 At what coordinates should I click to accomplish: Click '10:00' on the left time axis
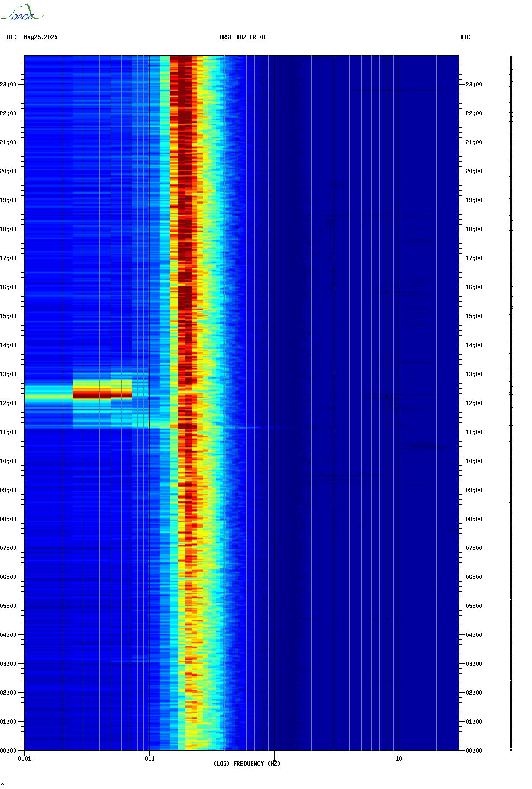8,461
